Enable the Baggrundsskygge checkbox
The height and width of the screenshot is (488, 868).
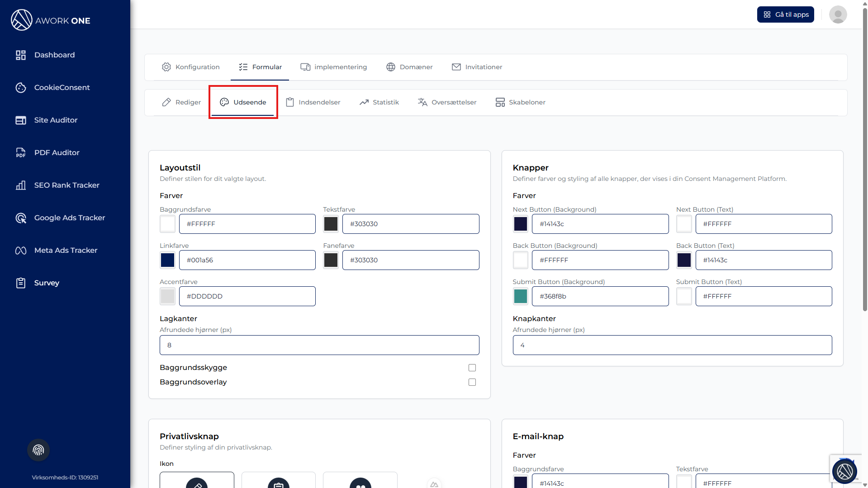472,368
